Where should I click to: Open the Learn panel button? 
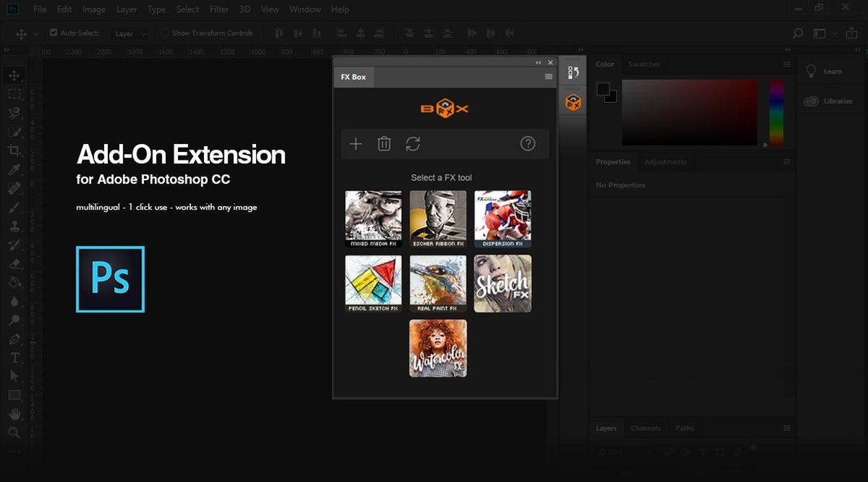point(825,71)
